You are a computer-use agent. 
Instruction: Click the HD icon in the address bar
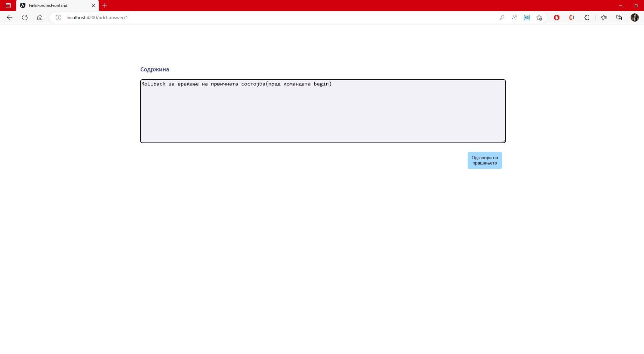(527, 18)
